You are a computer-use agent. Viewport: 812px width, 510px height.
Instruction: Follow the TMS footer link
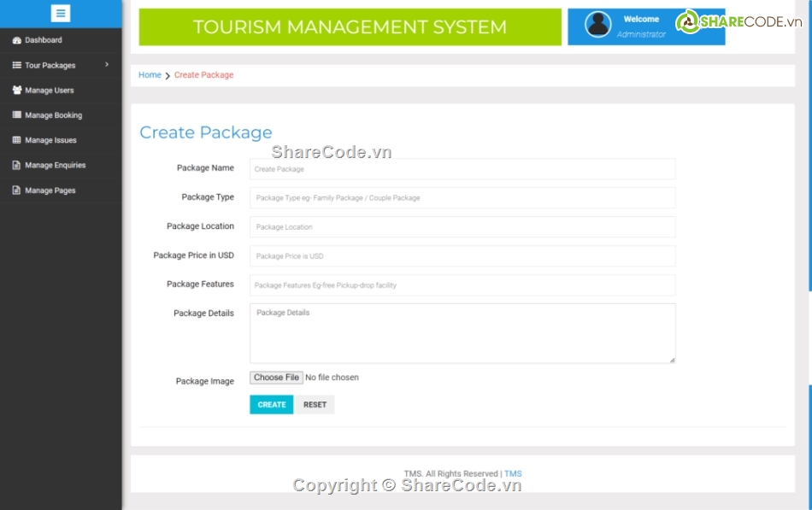click(513, 474)
